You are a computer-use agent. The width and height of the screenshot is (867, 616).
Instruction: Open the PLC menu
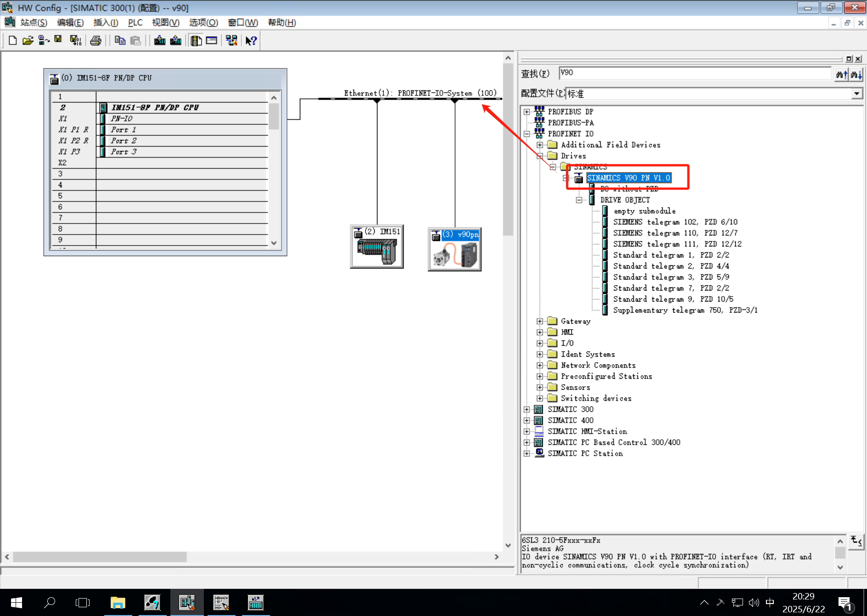135,22
